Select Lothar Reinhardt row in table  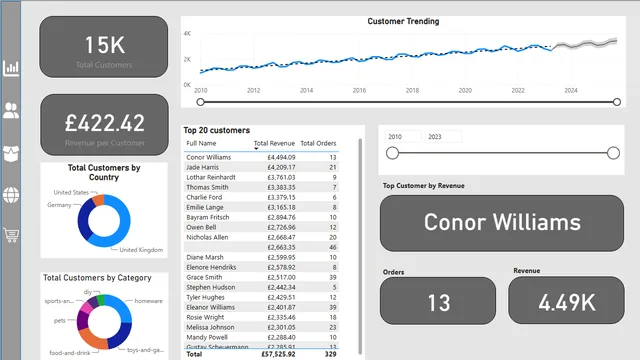click(x=261, y=177)
